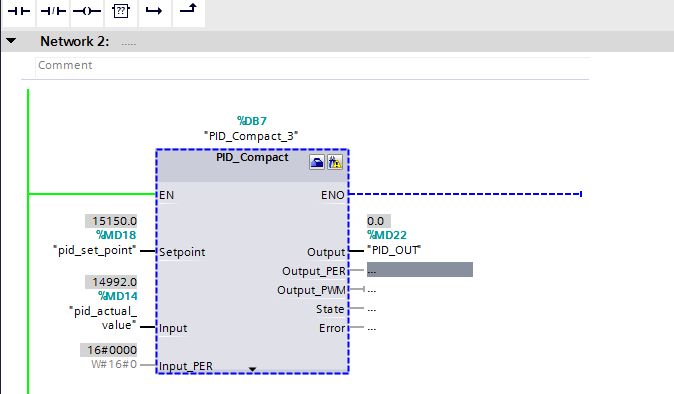This screenshot has width=674, height=394.
Task: Click the %DB7 data block address
Action: pyautogui.click(x=252, y=121)
